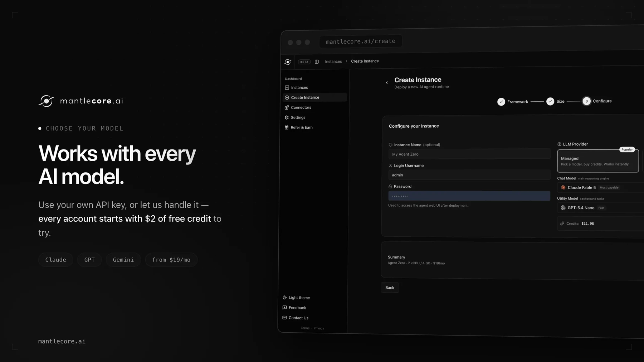This screenshot has width=644, height=362.
Task: Open the Feedback link
Action: (294, 308)
